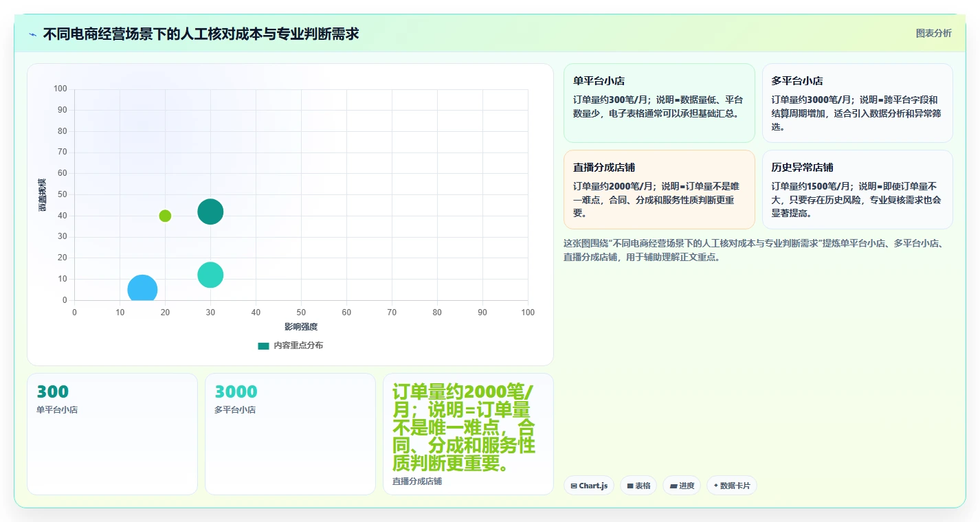
Task: Click the dark teal bubble in the chart
Action: tap(210, 212)
